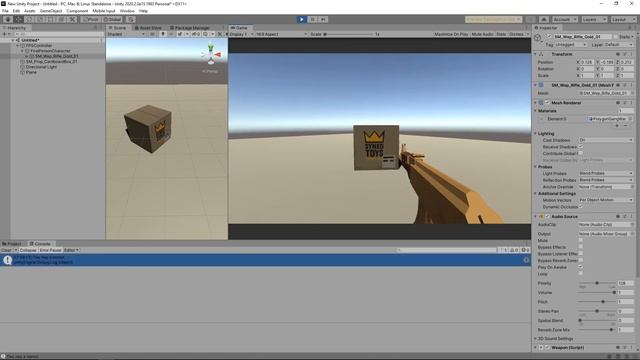Select the Scale tool in toolbar

tap(40, 19)
